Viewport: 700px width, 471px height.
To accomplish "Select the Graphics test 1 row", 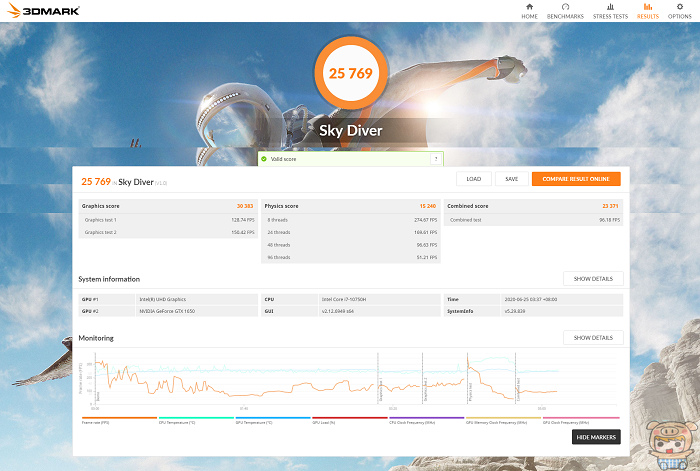I will 168,220.
